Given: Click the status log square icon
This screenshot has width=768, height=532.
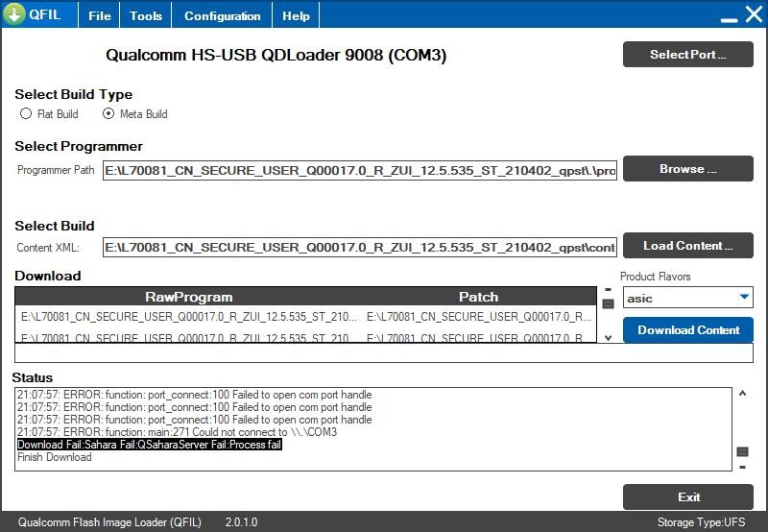Looking at the screenshot, I should (742, 451).
